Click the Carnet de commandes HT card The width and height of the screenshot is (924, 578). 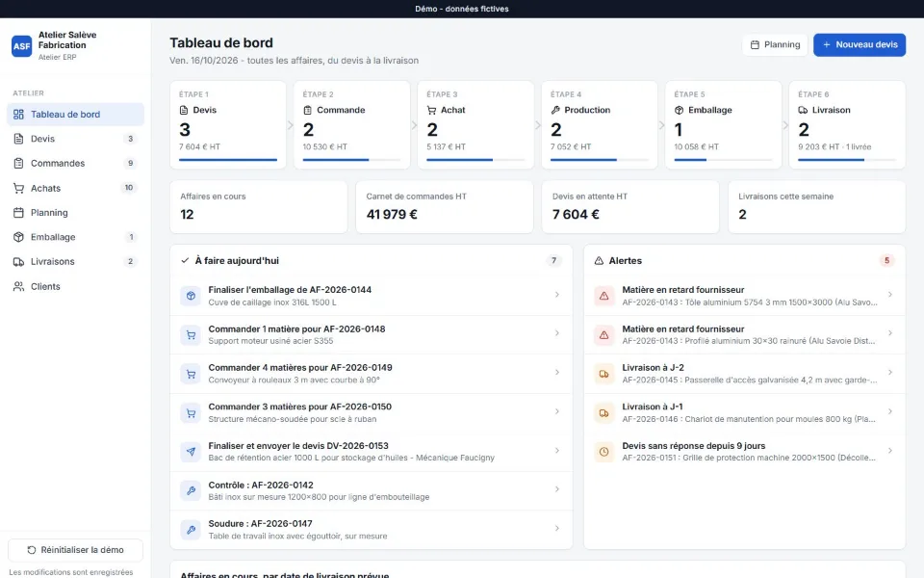pos(445,207)
